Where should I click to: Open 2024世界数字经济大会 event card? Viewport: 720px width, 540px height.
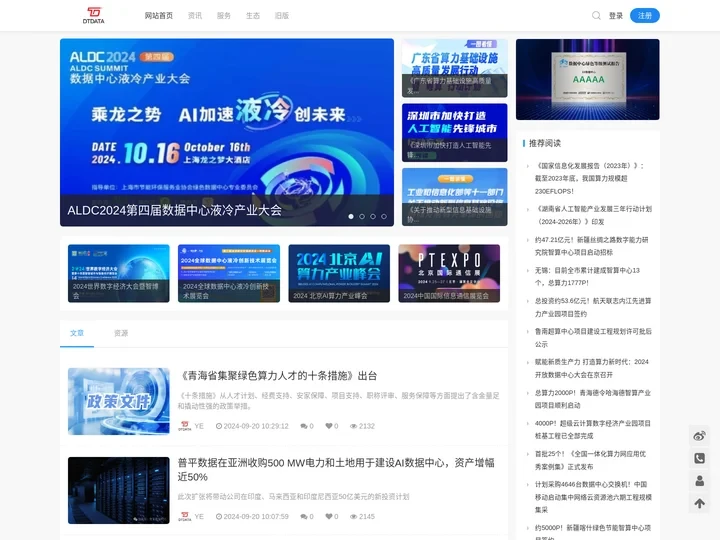(118, 273)
